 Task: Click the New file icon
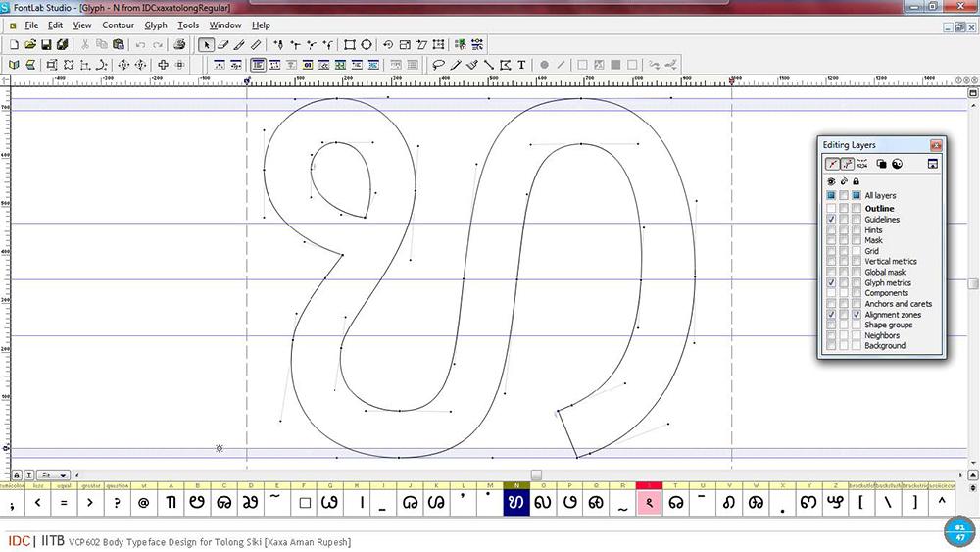[14, 44]
